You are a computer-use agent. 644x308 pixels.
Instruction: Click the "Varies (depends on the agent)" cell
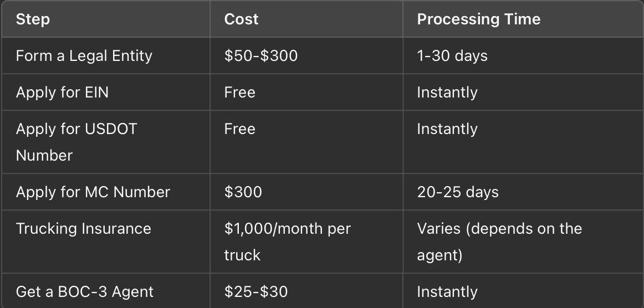click(x=499, y=242)
